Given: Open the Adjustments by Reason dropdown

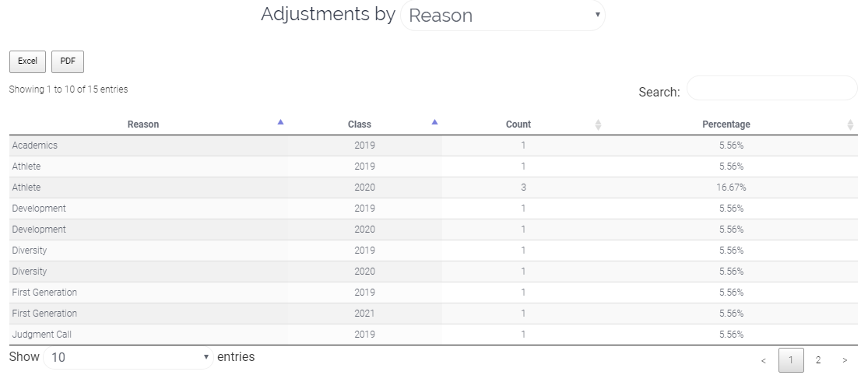Looking at the screenshot, I should coord(503,15).
